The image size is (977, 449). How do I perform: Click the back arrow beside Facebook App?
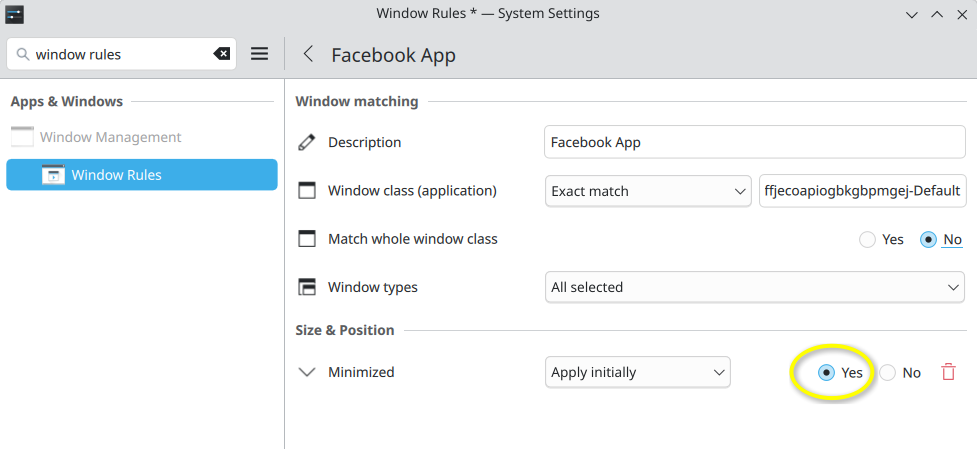point(308,54)
